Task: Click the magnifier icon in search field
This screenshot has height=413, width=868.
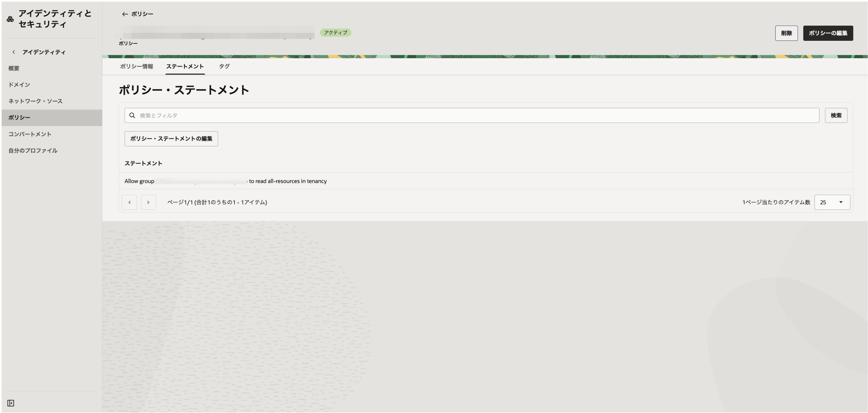Action: [x=132, y=116]
